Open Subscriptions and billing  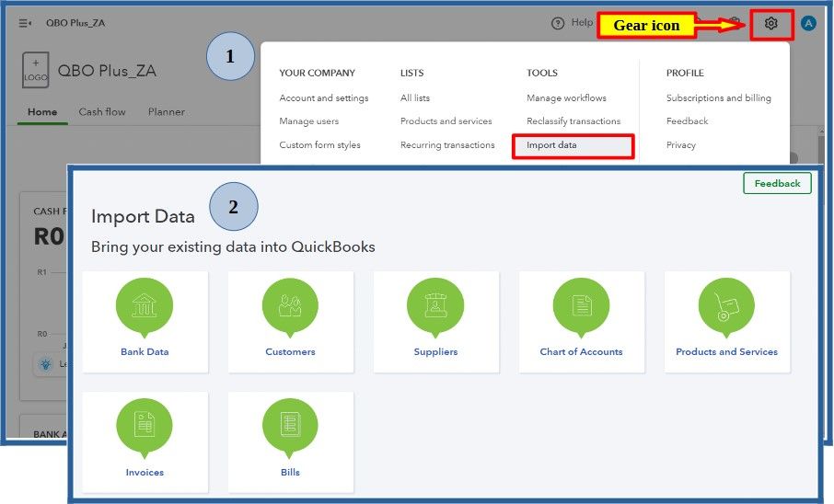click(719, 97)
